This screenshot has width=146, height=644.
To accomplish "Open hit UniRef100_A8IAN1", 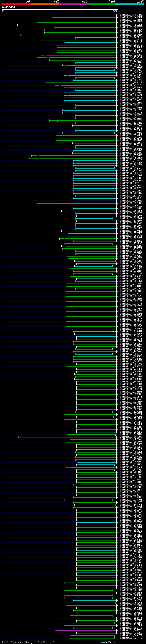I will (x=131, y=15).
